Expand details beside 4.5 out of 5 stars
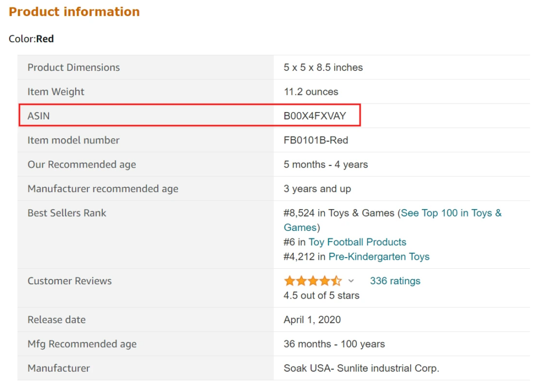Viewport: 546px width, 392px height. point(350,281)
